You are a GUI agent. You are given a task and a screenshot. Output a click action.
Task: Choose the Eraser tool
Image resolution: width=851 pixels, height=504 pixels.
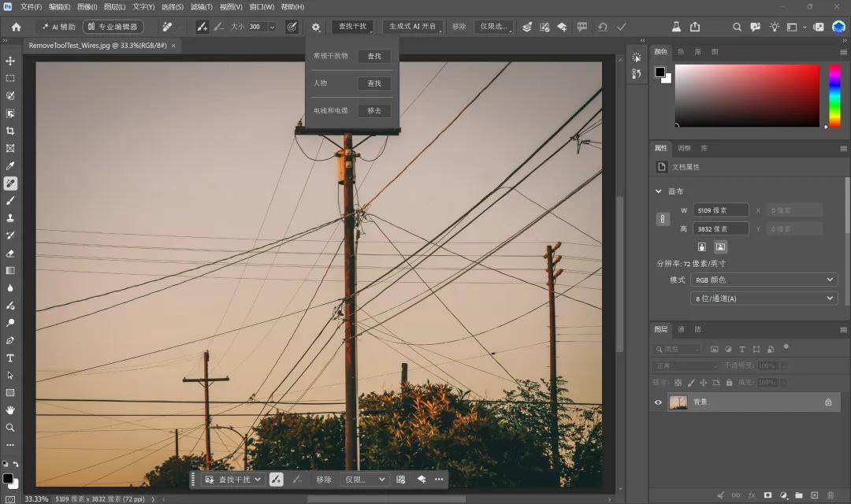coord(10,253)
